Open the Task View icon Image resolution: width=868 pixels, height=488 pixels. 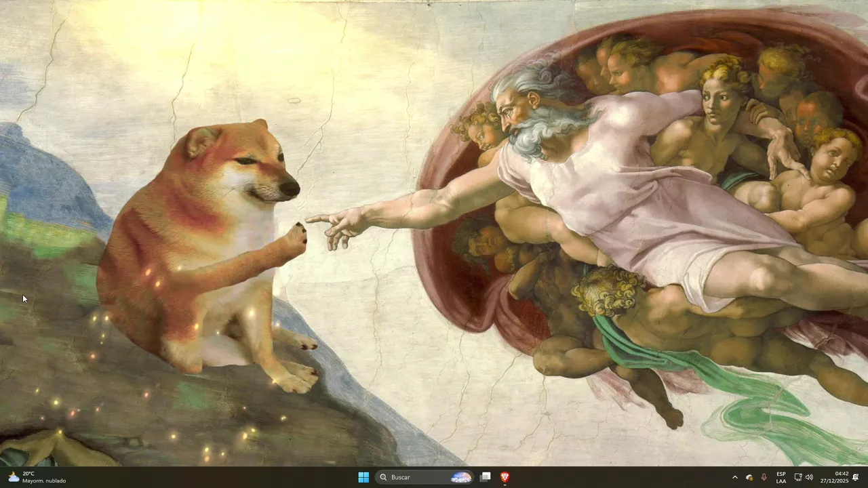(486, 477)
